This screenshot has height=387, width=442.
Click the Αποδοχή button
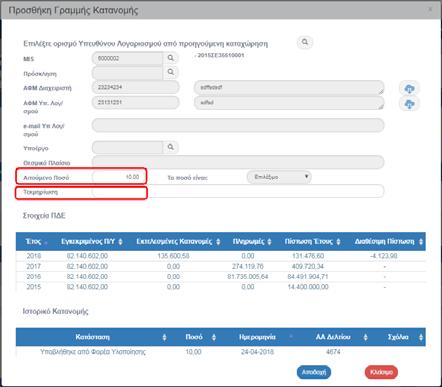[x=314, y=372]
